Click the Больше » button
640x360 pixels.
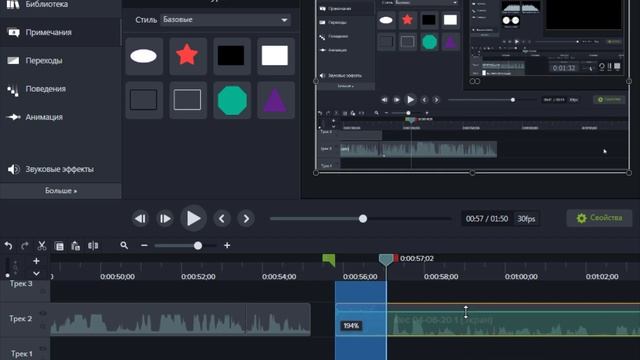coord(61,191)
